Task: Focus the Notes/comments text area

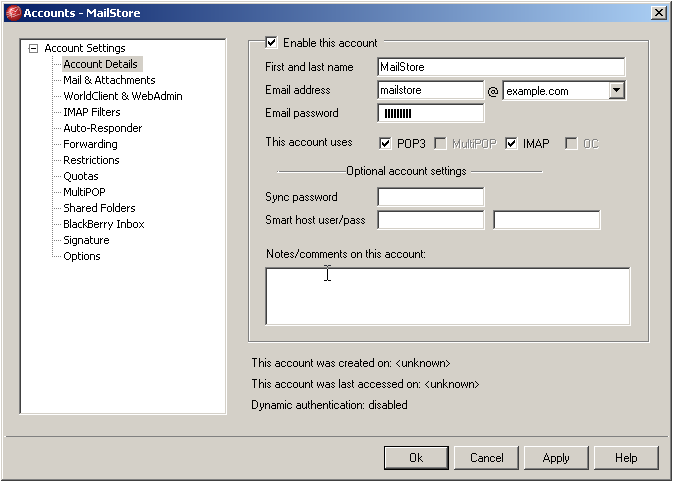Action: tap(447, 295)
